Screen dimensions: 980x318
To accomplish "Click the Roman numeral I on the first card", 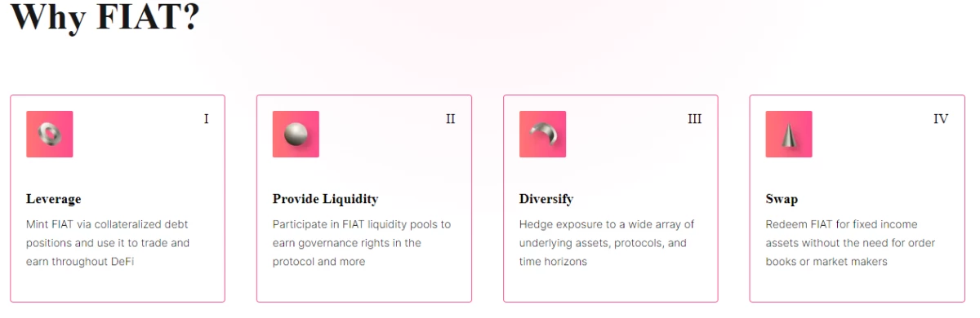I will [206, 119].
